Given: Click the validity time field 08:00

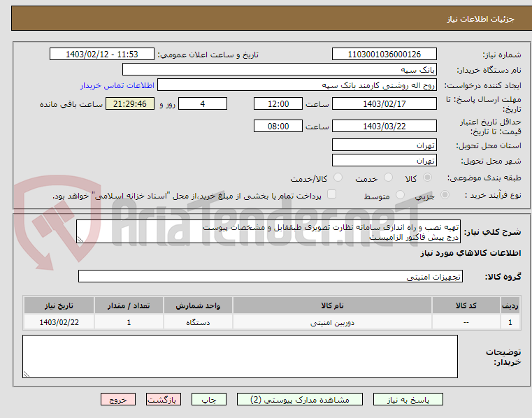Looking at the screenshot, I should click(x=278, y=126).
